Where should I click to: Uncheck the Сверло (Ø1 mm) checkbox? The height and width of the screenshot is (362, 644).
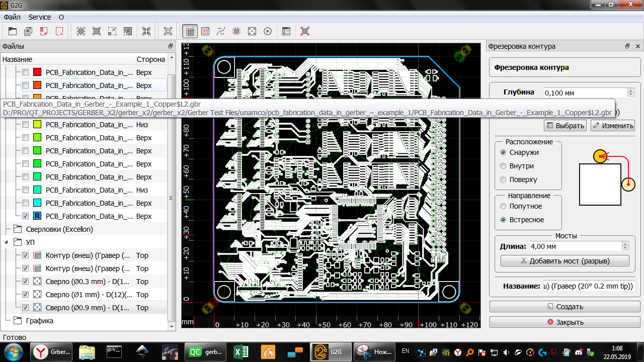tap(26, 295)
